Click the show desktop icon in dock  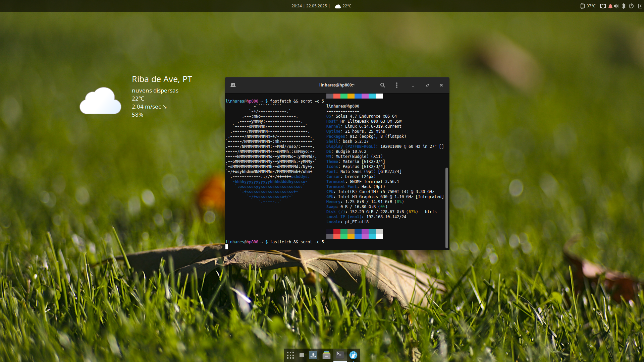(302, 355)
